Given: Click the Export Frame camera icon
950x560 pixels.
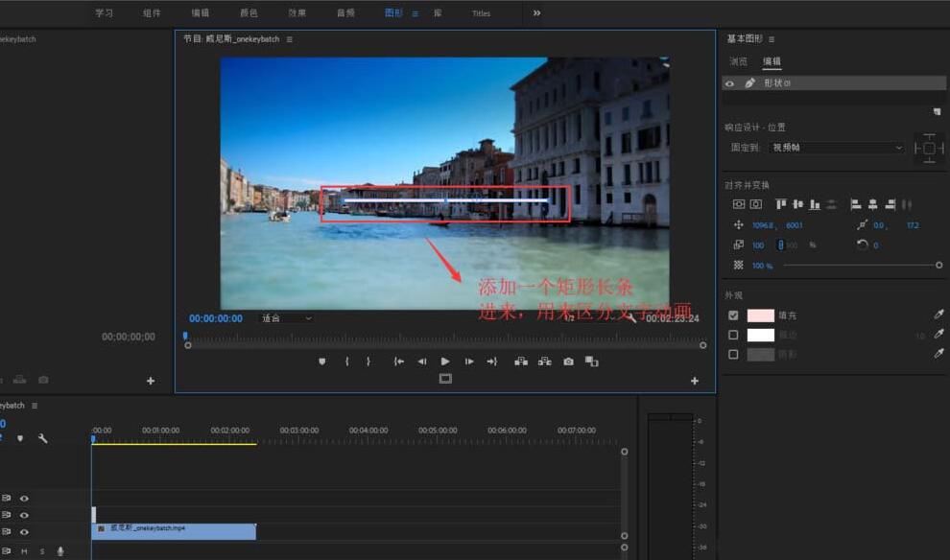Looking at the screenshot, I should 568,362.
